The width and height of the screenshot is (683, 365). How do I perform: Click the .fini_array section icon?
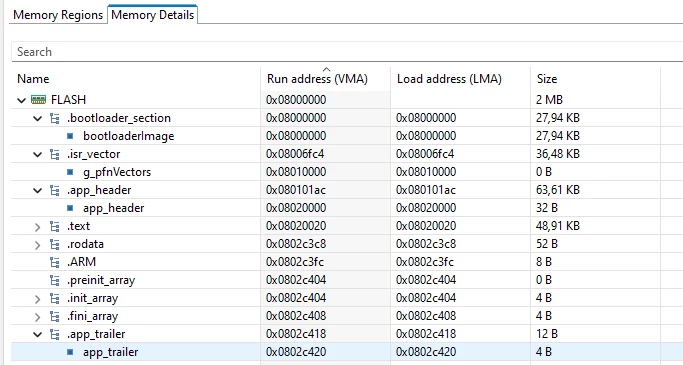coord(55,316)
